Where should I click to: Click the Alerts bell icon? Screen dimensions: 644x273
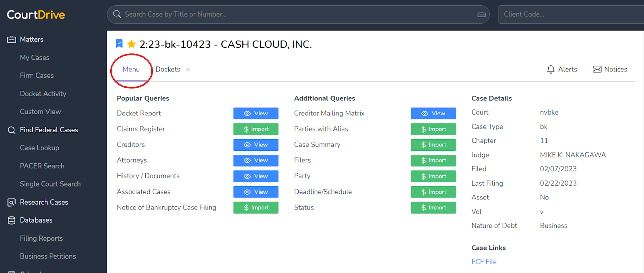coord(551,69)
